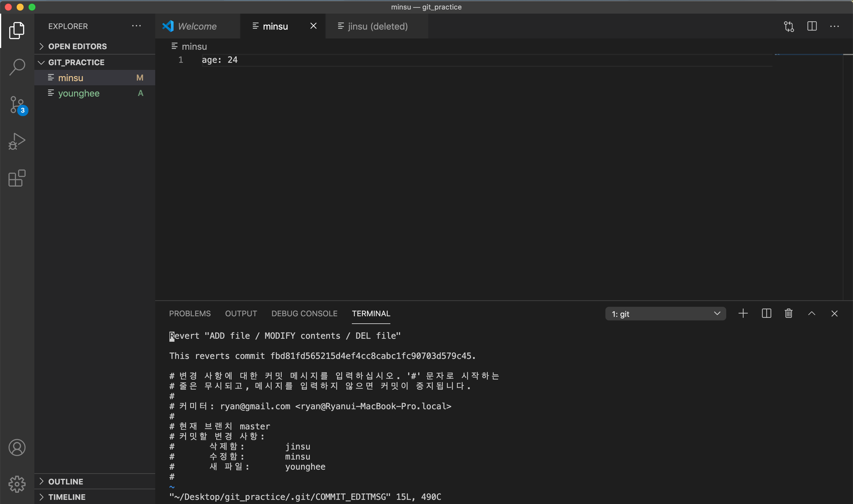
Task: Open the Search view in the activity bar
Action: (17, 67)
